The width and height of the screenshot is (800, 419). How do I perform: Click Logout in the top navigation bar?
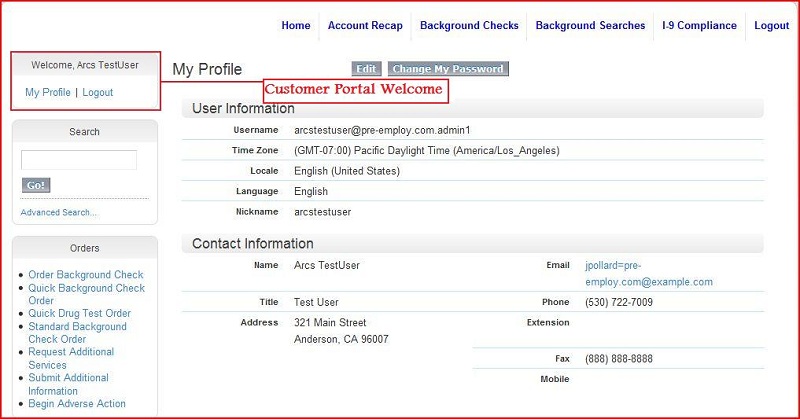click(x=771, y=26)
